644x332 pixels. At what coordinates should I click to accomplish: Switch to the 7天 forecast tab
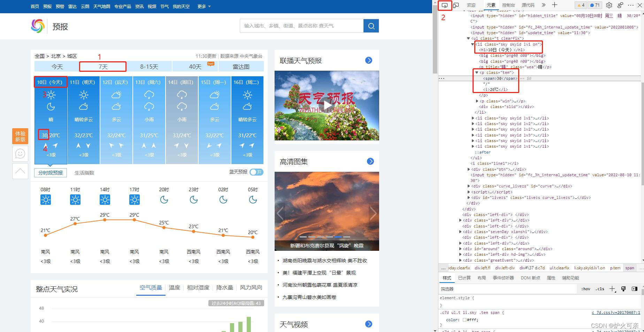[x=103, y=67]
